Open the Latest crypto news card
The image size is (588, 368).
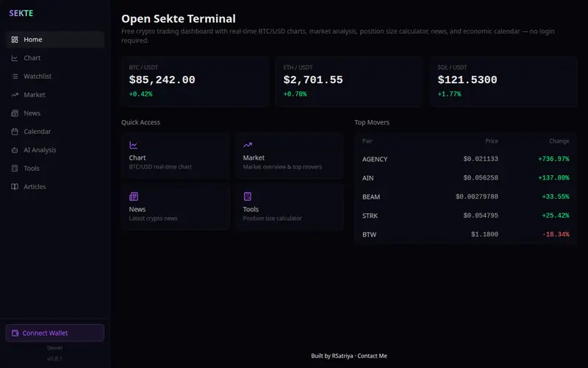click(x=176, y=207)
